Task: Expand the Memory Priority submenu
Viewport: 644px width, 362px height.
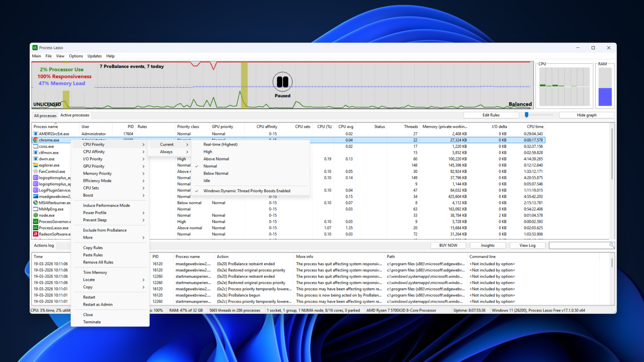Action: point(110,173)
